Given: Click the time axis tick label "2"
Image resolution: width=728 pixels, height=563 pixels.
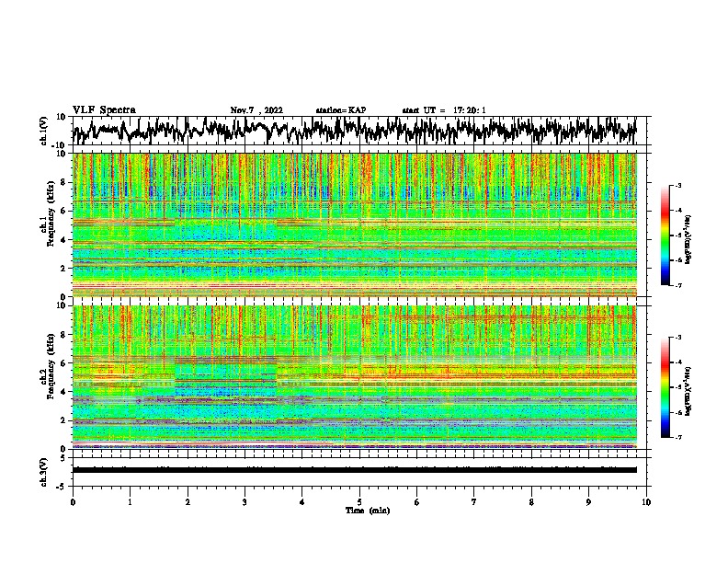Looking at the screenshot, I should [188, 502].
